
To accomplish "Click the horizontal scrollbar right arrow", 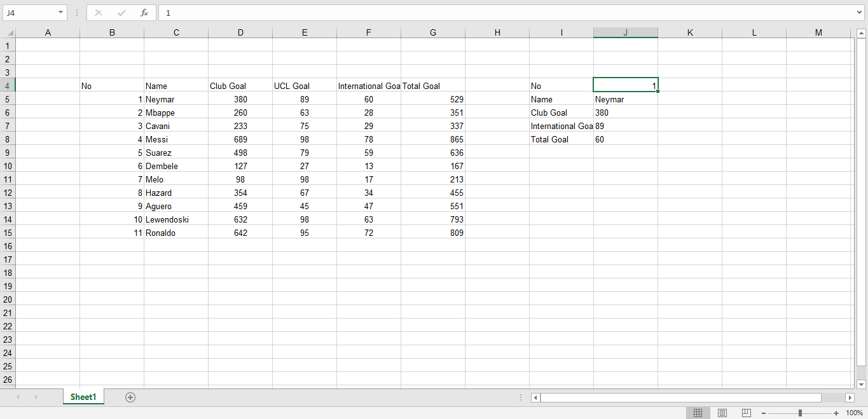I will (850, 397).
